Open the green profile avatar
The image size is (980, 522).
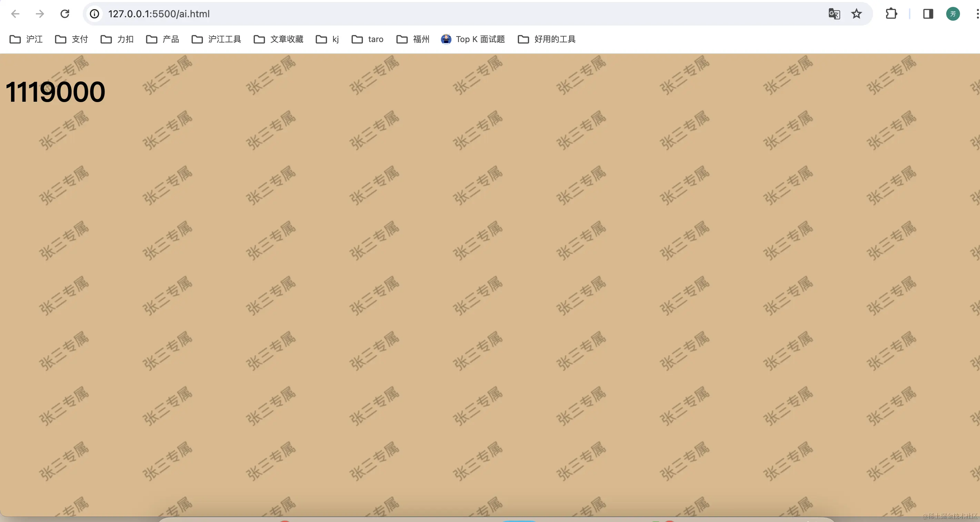click(953, 14)
